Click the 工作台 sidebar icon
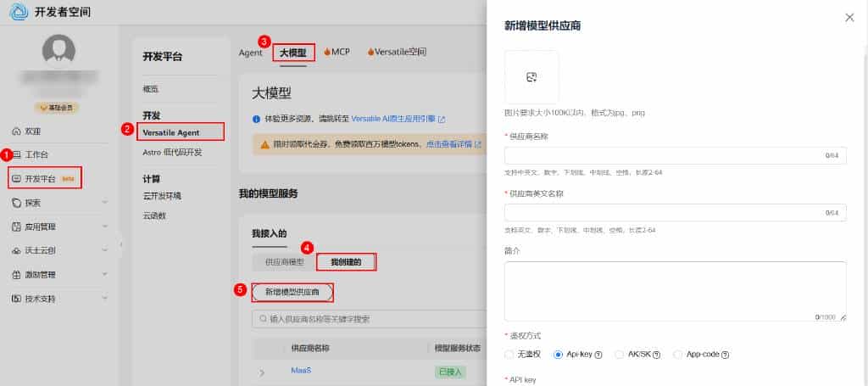The width and height of the screenshot is (868, 386). pyautogui.click(x=16, y=154)
